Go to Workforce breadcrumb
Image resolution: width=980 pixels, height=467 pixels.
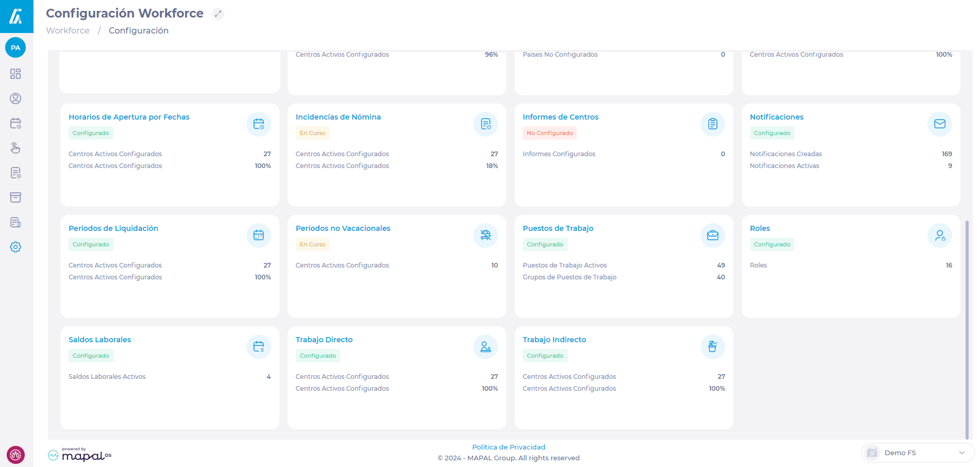[68, 30]
